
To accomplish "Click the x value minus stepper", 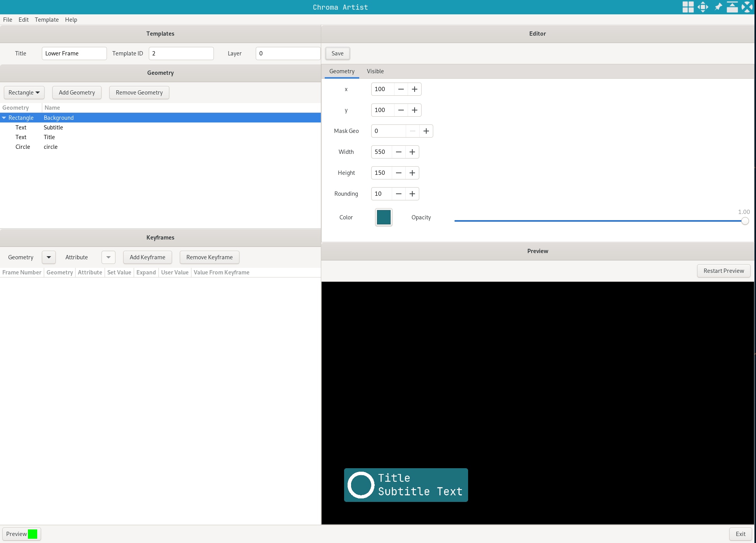I will pyautogui.click(x=401, y=89).
